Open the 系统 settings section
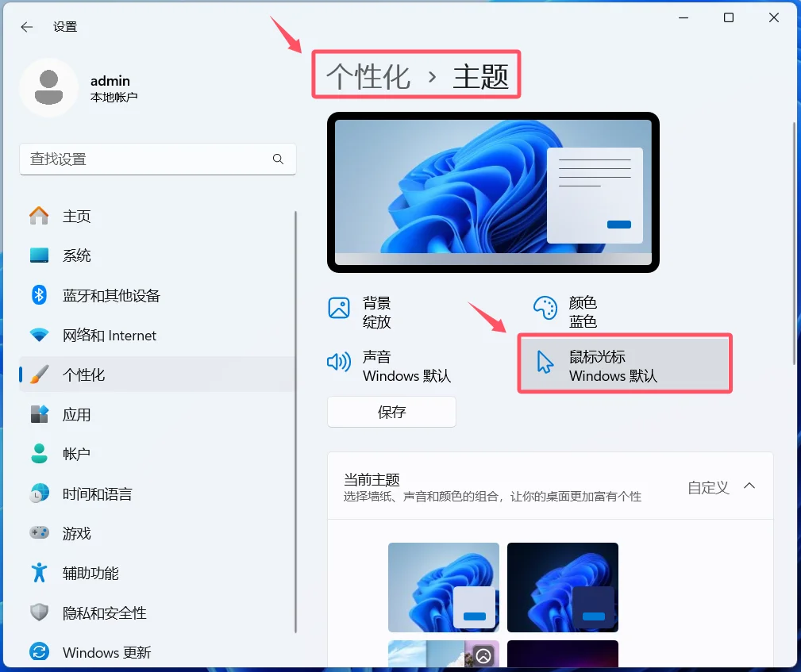The height and width of the screenshot is (672, 801). pos(75,255)
